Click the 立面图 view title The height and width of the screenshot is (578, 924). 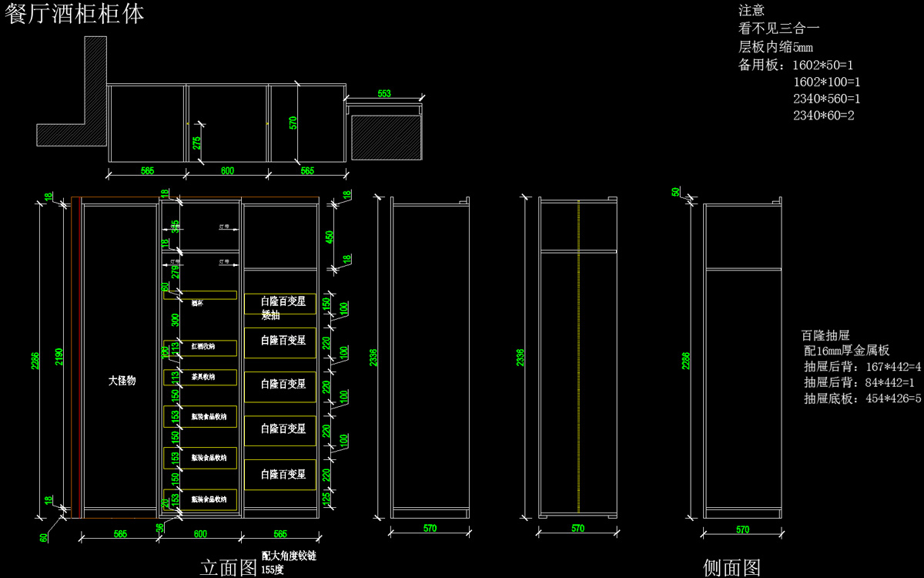tap(228, 568)
